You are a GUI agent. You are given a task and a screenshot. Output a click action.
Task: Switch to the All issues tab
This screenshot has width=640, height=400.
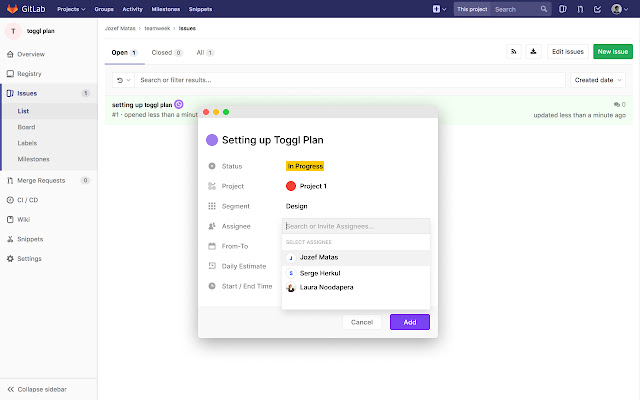205,53
